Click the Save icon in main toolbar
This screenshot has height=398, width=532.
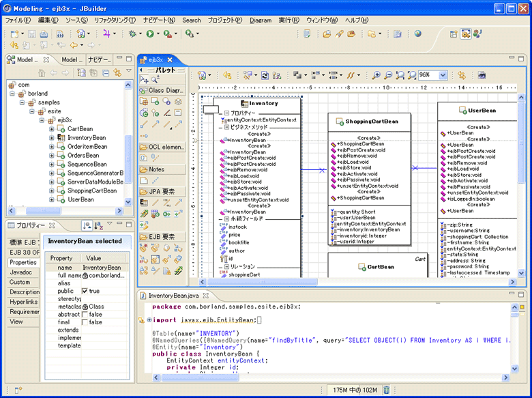(x=32, y=34)
